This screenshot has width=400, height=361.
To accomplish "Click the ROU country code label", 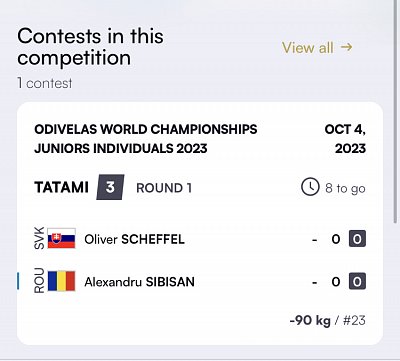I will point(39,281).
